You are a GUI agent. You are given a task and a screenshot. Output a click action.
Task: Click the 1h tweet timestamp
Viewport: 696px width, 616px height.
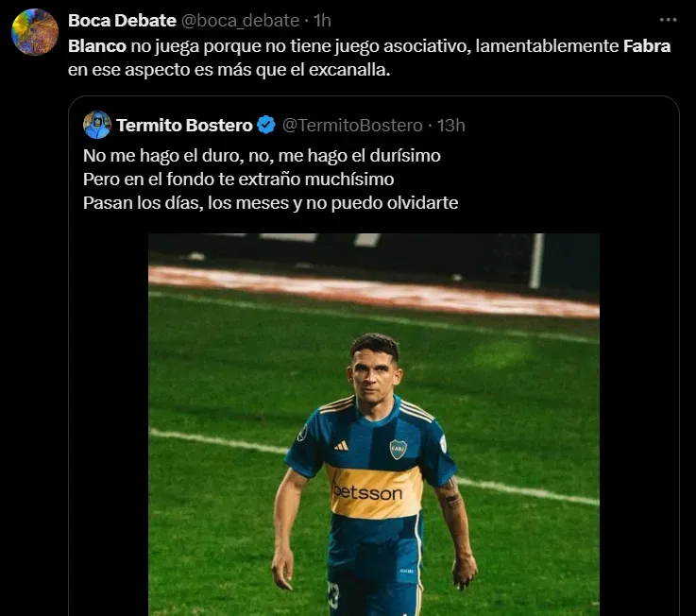(322, 20)
